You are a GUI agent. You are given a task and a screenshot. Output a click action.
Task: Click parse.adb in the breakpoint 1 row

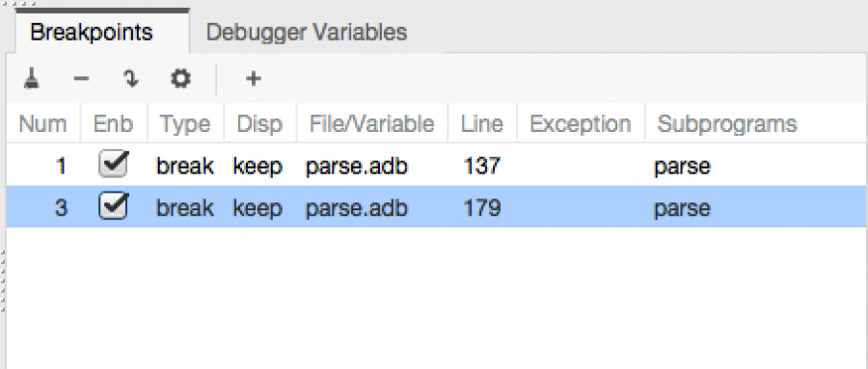coord(357,166)
